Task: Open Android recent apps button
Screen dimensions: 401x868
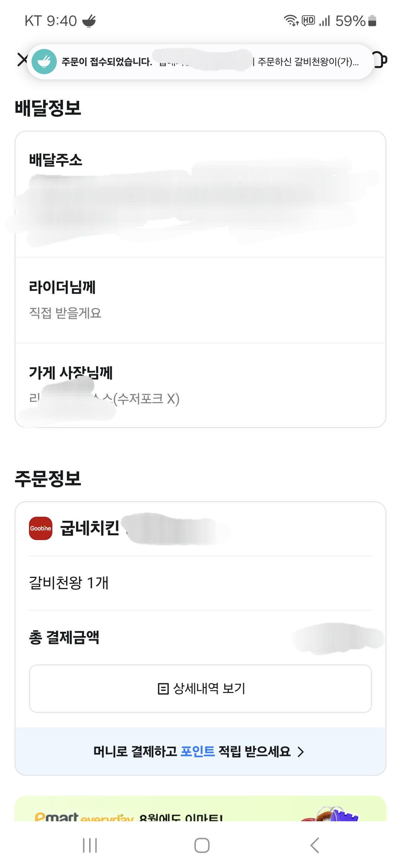Action: [x=90, y=845]
